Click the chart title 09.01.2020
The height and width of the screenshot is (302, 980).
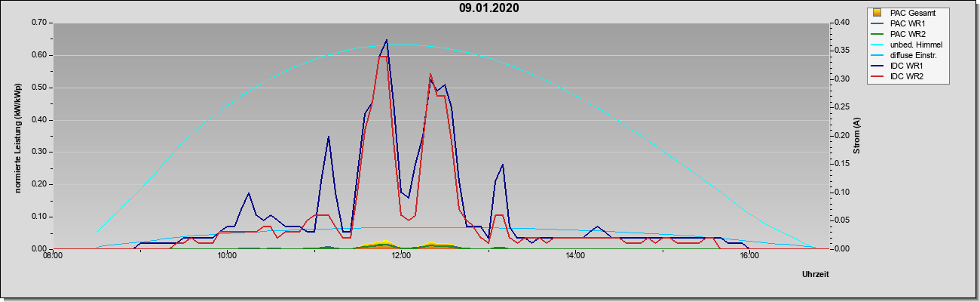coord(488,8)
